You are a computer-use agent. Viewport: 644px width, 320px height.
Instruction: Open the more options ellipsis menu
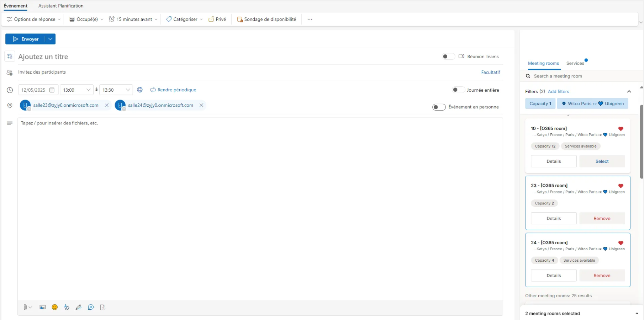(310, 19)
